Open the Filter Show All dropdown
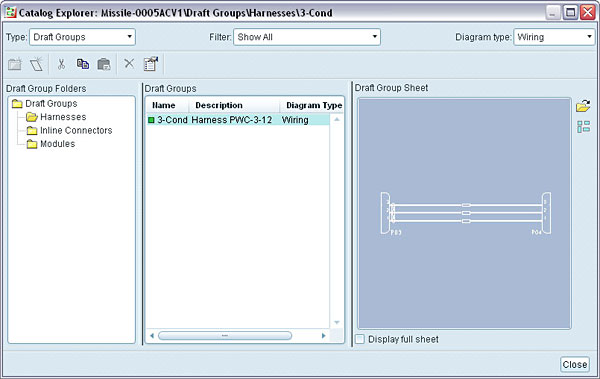 tap(307, 37)
